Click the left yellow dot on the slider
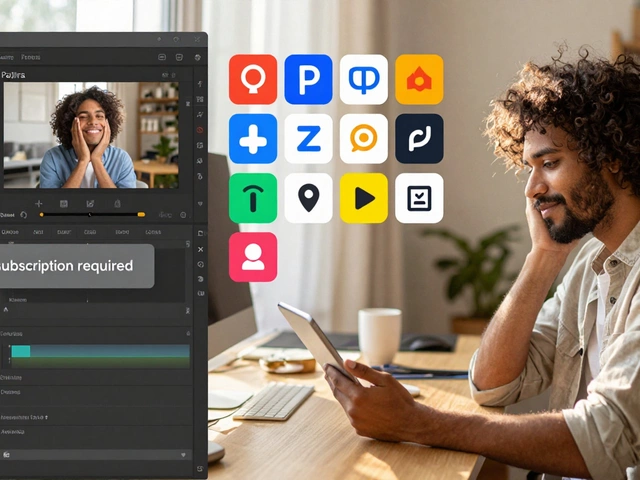This screenshot has width=640, height=480. click(41, 214)
